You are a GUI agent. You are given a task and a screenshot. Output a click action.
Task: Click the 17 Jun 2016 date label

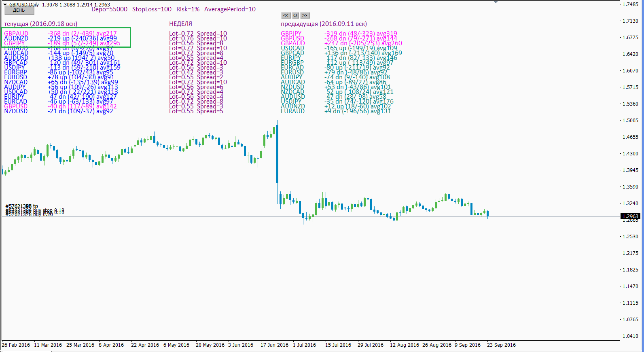[x=274, y=345]
